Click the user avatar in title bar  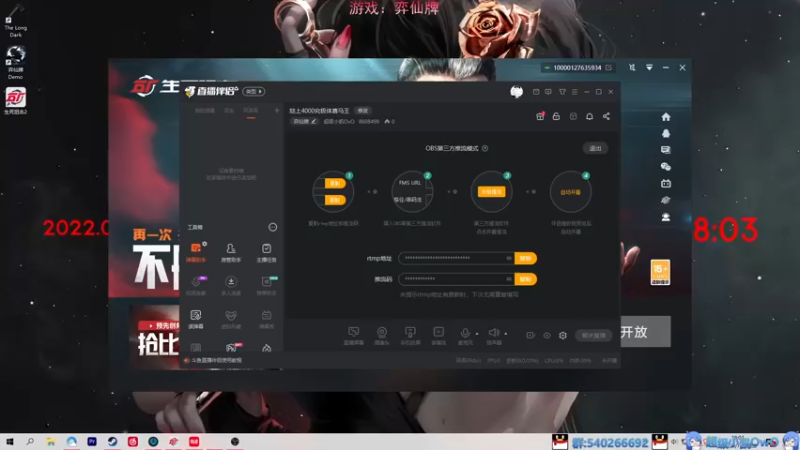516,92
